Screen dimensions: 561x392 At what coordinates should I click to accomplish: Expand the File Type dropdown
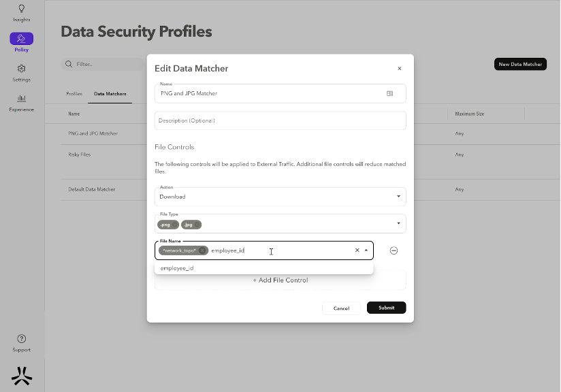tap(398, 223)
